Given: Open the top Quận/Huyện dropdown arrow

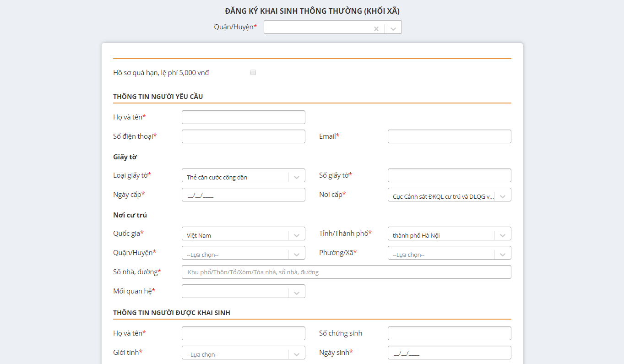Looking at the screenshot, I should (x=393, y=28).
